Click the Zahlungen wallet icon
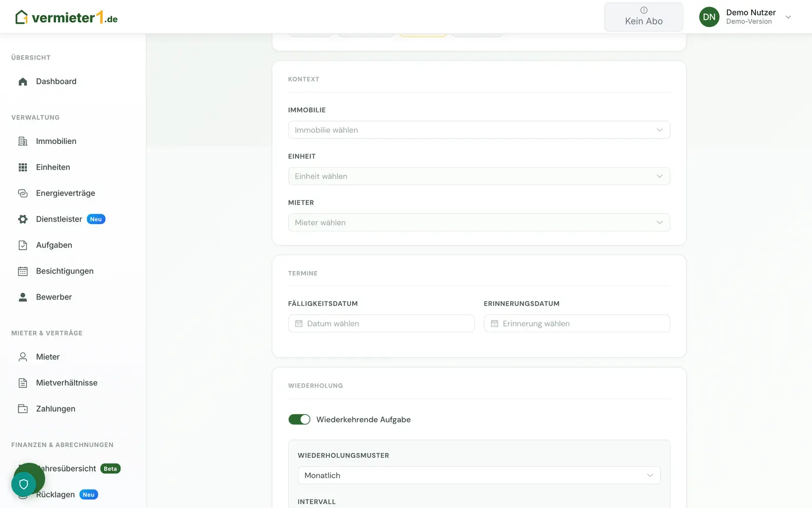 coord(23,409)
